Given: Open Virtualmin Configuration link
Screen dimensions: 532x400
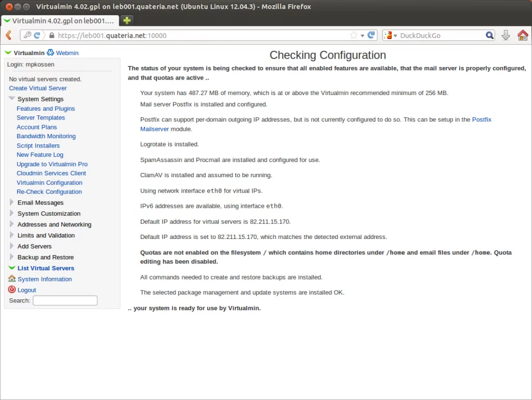Looking at the screenshot, I should point(49,183).
